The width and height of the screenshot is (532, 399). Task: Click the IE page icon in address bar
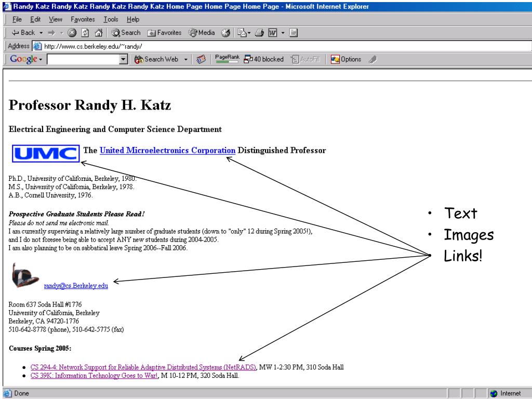pyautogui.click(x=37, y=46)
